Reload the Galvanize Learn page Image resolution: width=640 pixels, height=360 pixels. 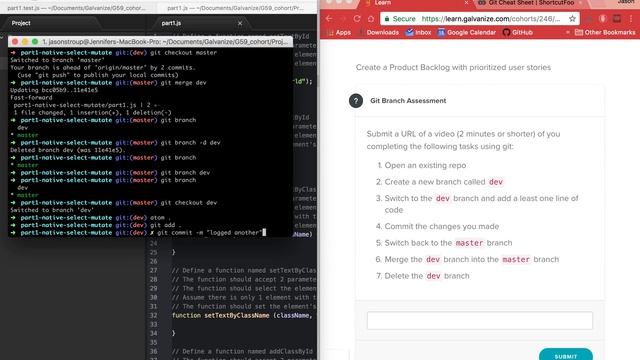[x=357, y=19]
